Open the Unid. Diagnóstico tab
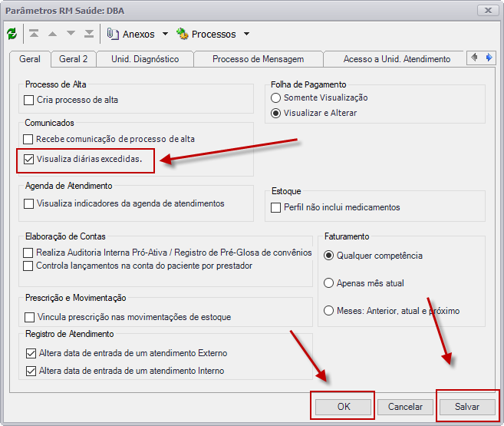Image resolution: width=504 pixels, height=426 pixels. [x=145, y=59]
